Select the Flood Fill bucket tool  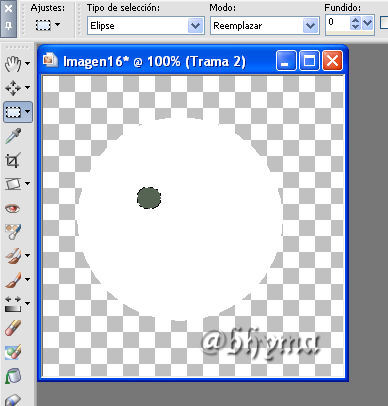[x=13, y=376]
